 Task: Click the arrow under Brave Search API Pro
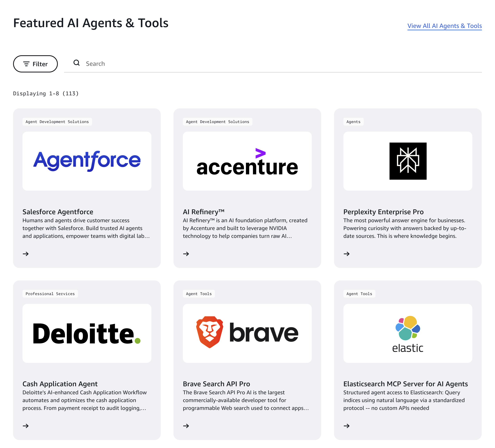(x=186, y=426)
